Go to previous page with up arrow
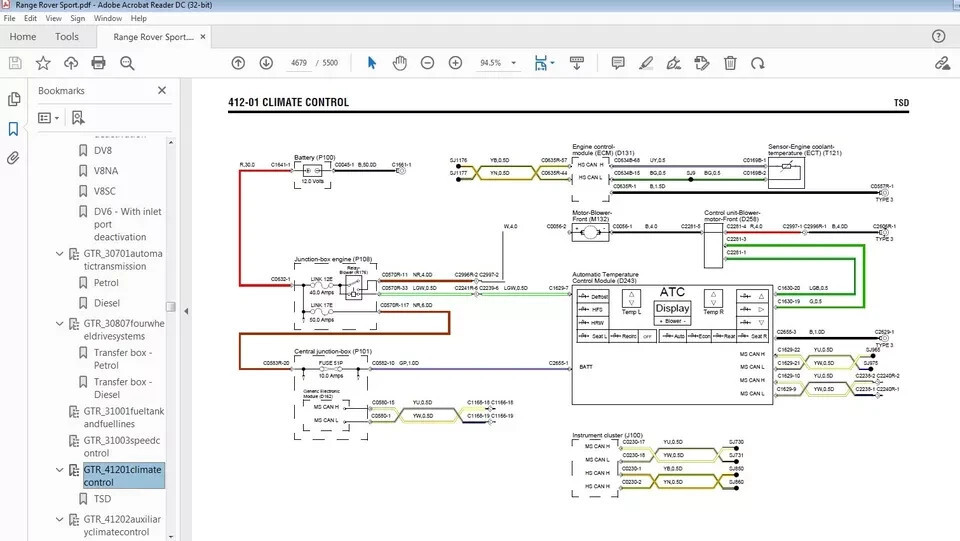Screen dimensions: 960x541 click(238, 63)
